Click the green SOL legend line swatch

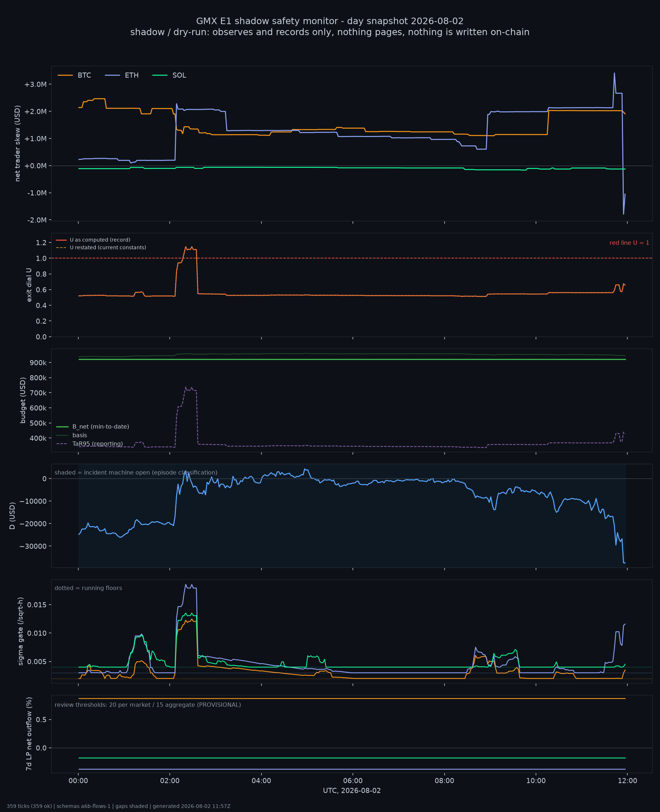click(160, 75)
